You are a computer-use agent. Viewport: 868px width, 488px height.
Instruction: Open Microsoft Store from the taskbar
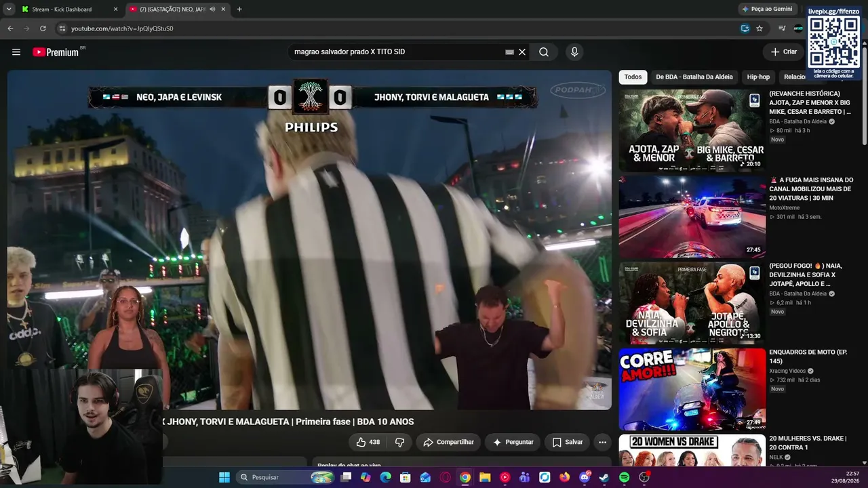[406, 477]
